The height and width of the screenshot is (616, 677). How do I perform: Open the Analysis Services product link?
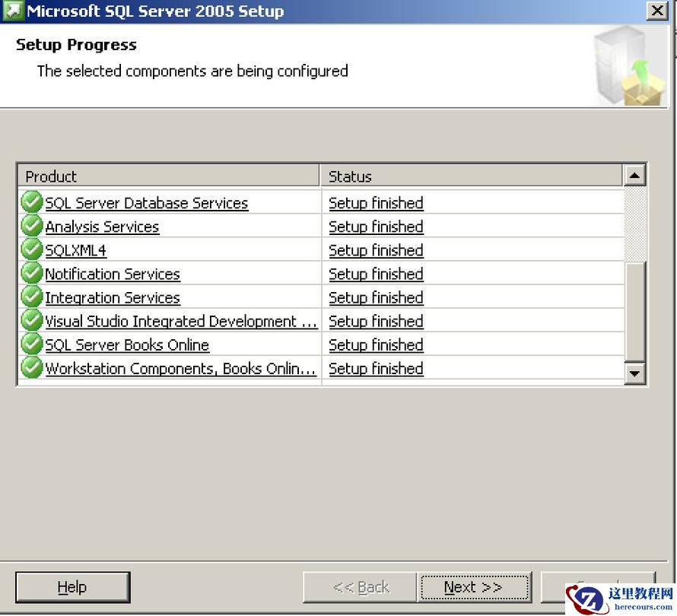103,227
